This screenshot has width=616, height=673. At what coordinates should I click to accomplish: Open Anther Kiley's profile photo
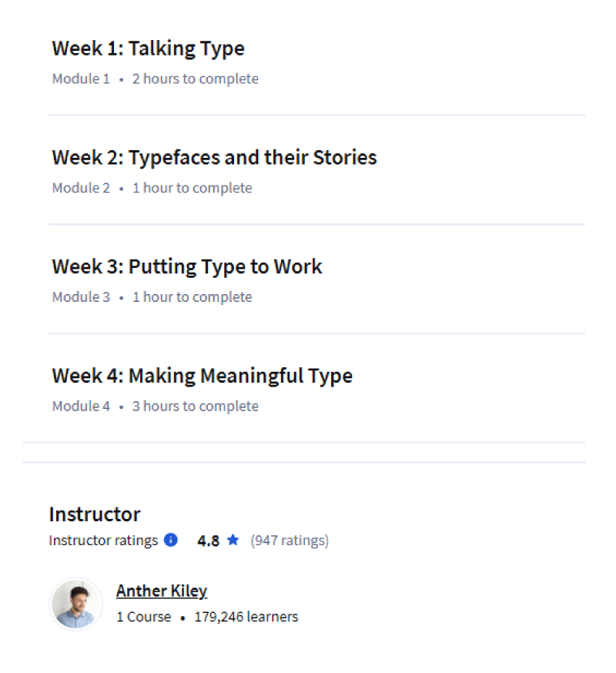(x=76, y=604)
